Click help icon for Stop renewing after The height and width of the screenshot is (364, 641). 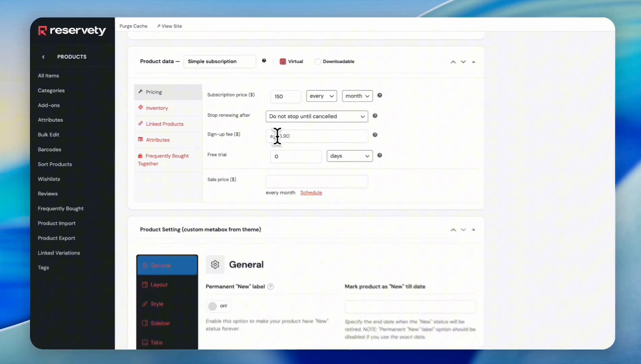point(375,116)
